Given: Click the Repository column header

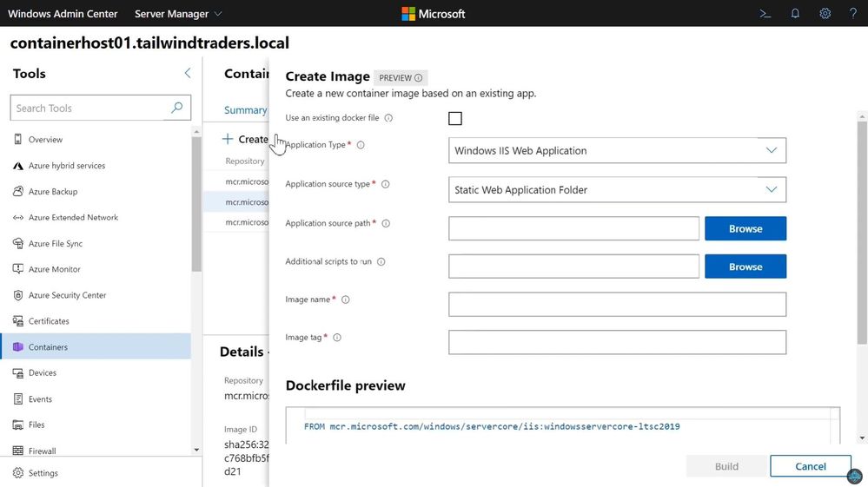Looking at the screenshot, I should [245, 161].
